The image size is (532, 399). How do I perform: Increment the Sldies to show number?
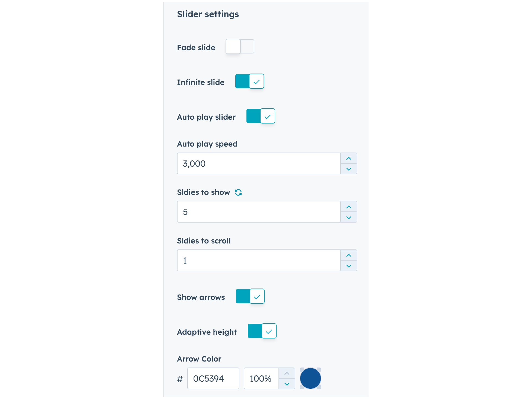click(x=349, y=207)
